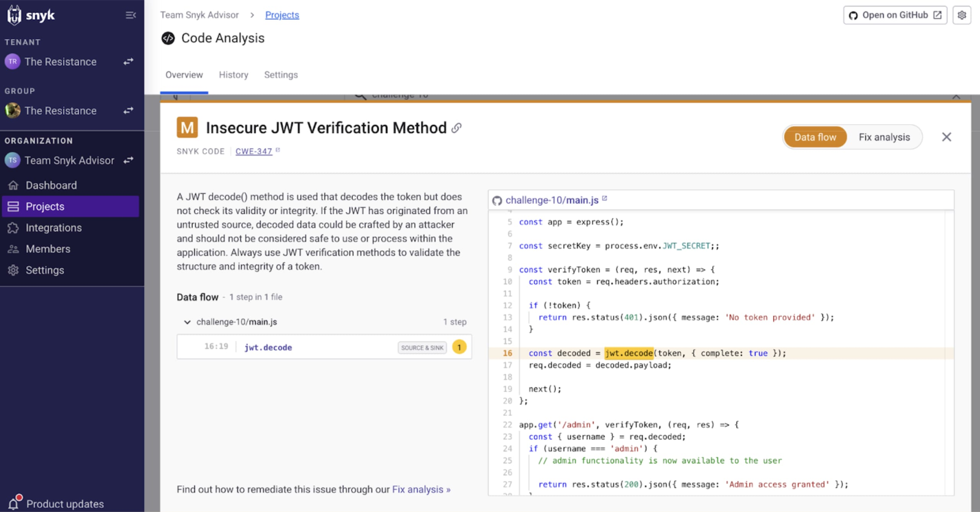
Task: Copy link icon next to issue title
Action: coord(456,128)
